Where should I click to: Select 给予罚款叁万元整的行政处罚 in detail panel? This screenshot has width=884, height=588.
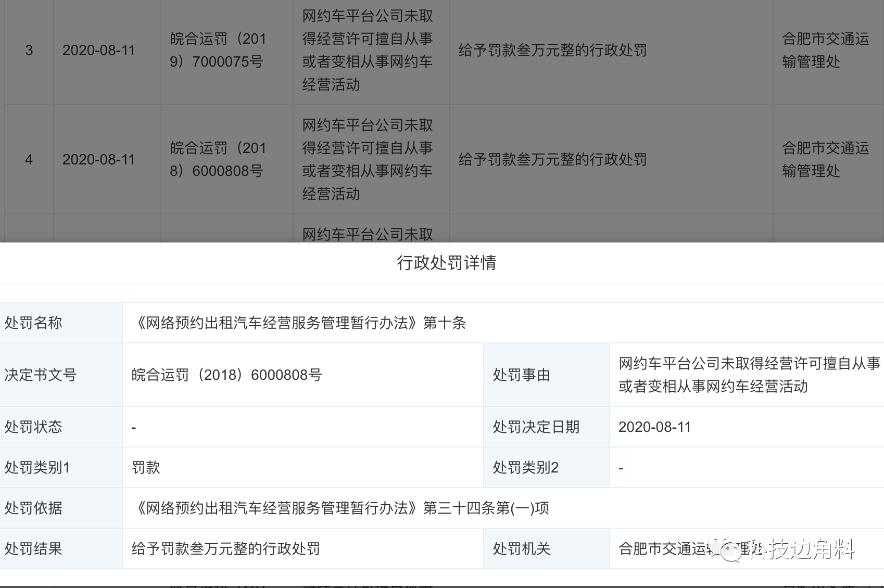click(x=226, y=549)
